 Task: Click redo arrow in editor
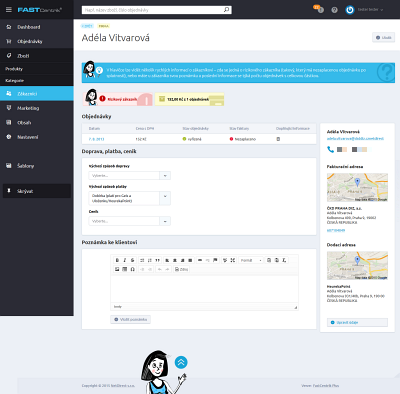(168, 269)
